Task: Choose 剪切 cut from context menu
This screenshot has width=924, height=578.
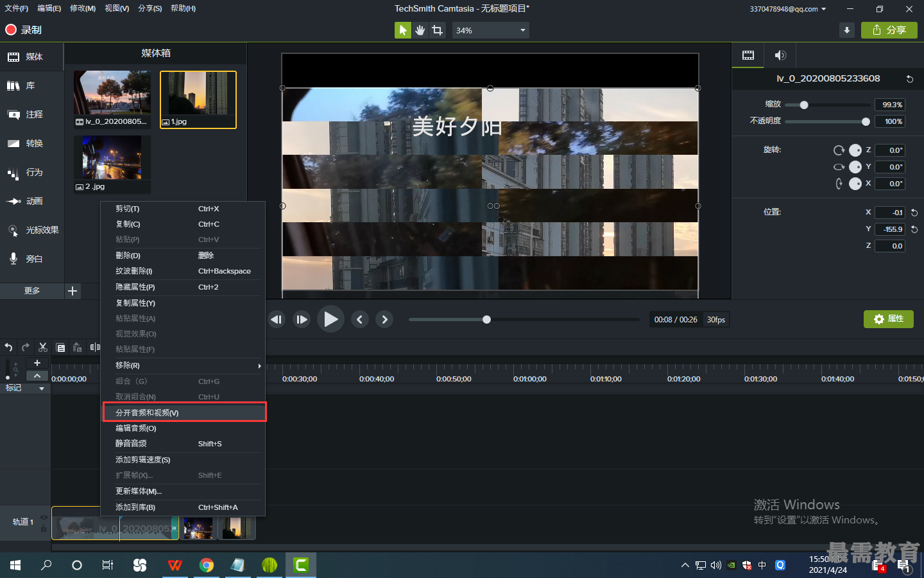Action: 184,209
